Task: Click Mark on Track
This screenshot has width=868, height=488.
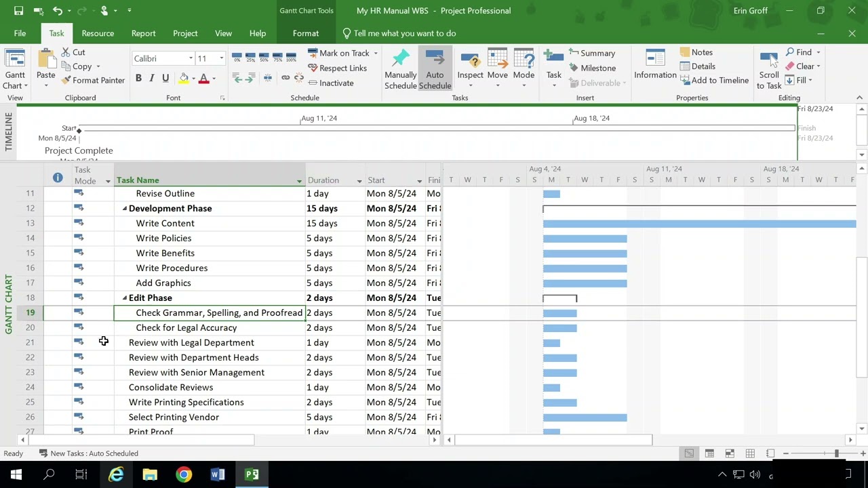Action: coord(338,53)
